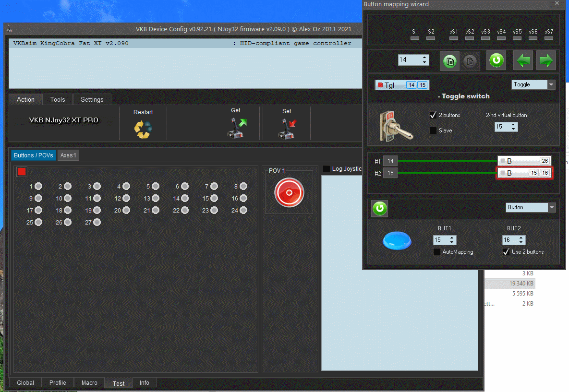
Task: Decrease the BUT2 value
Action: (x=521, y=242)
